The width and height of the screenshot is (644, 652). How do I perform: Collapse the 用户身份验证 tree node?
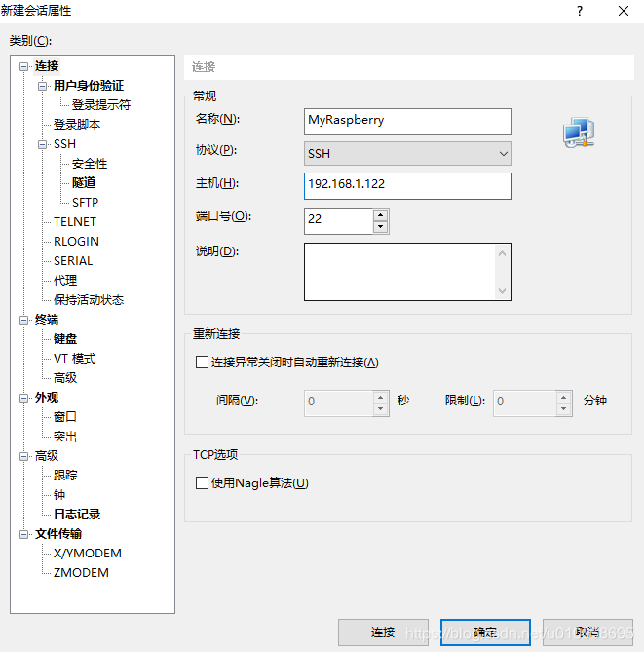pyautogui.click(x=43, y=86)
